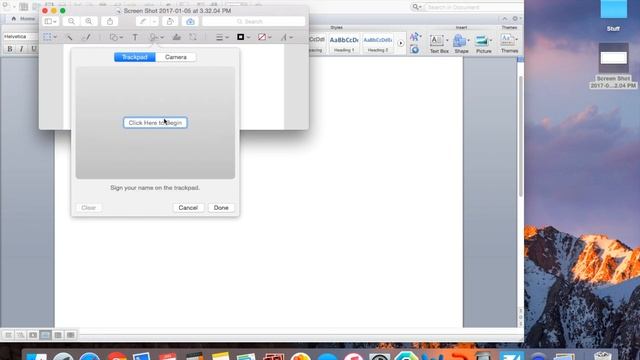Click the Cancel button in signature dialog
Viewport: 640px width, 360px height.
point(188,208)
